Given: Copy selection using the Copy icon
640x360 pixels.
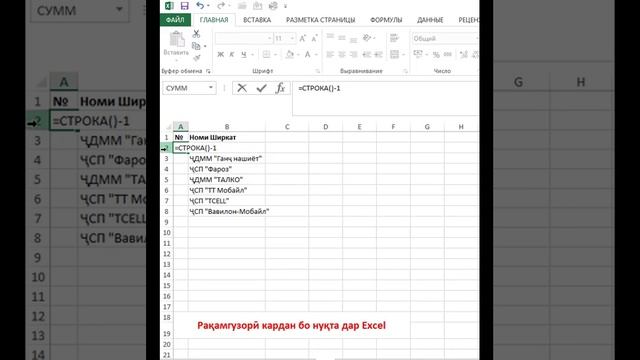Looking at the screenshot, I should click(196, 46).
